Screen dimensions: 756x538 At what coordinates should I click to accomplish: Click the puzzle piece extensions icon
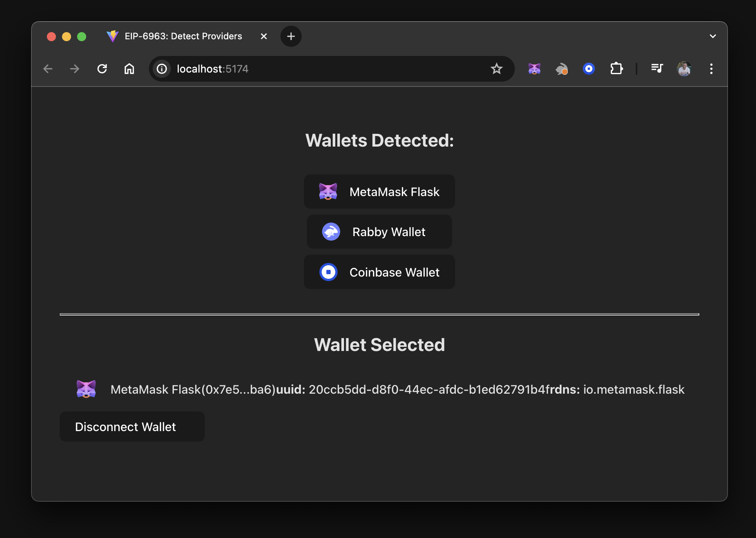pyautogui.click(x=616, y=69)
